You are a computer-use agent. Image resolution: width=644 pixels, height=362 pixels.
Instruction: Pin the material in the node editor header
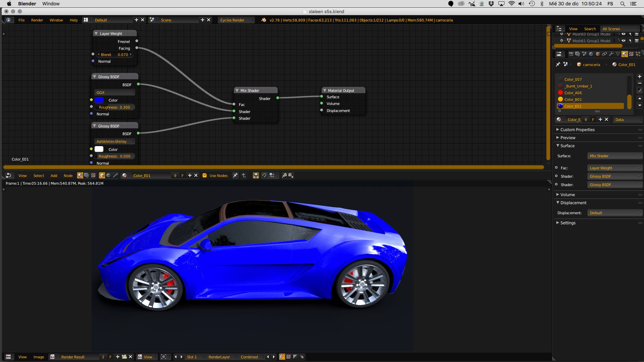(235, 175)
